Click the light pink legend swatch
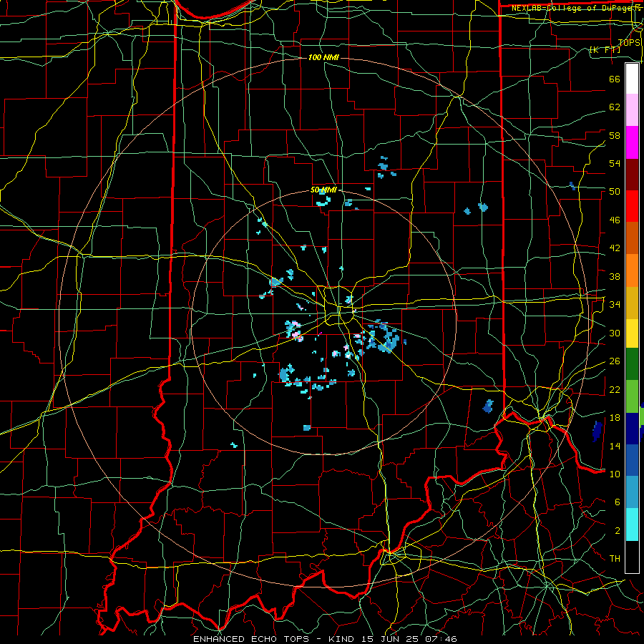 click(632, 110)
